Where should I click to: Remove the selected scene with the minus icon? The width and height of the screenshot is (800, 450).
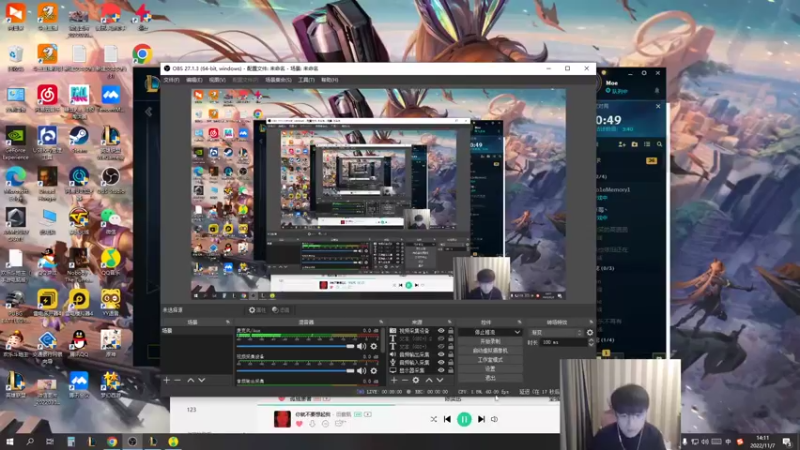pyautogui.click(x=178, y=380)
